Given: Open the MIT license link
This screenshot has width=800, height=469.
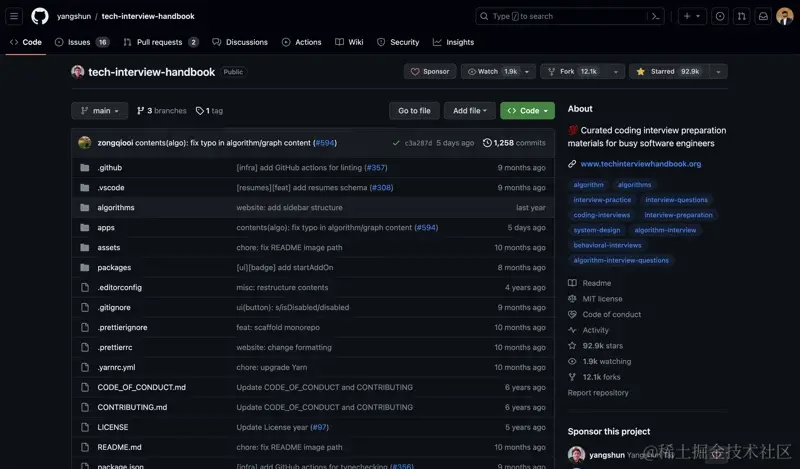Looking at the screenshot, I should point(595,299).
